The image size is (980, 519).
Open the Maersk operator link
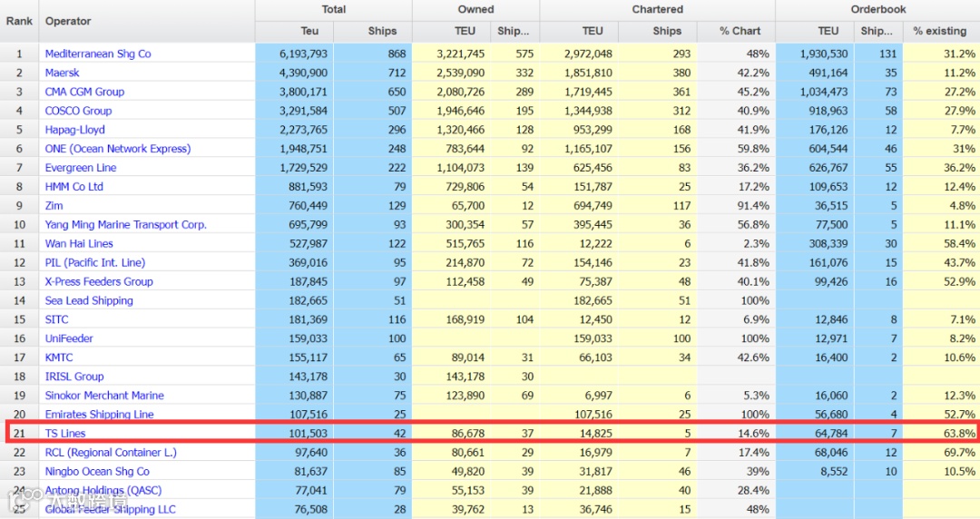[x=62, y=73]
